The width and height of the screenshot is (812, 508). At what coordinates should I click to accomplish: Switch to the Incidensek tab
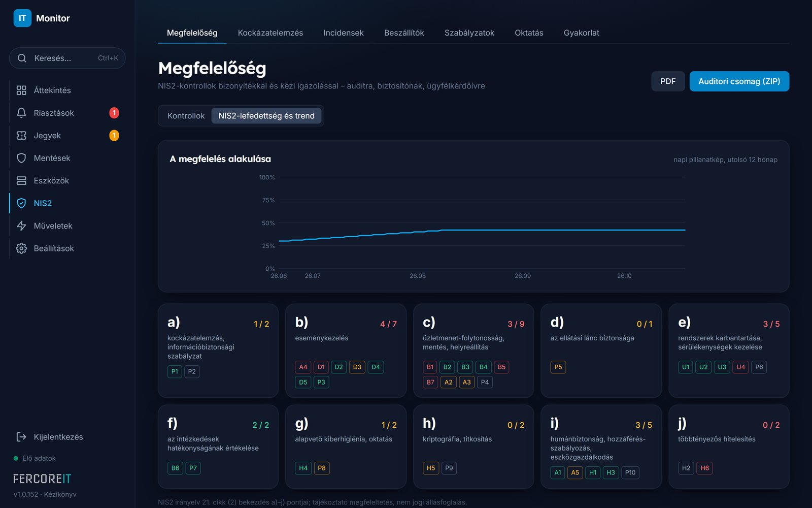tap(344, 33)
